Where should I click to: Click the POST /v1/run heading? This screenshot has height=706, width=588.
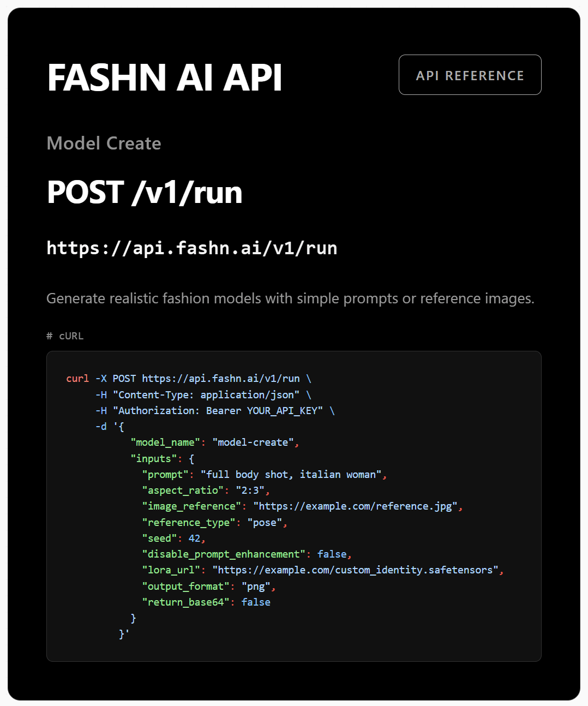[145, 193]
